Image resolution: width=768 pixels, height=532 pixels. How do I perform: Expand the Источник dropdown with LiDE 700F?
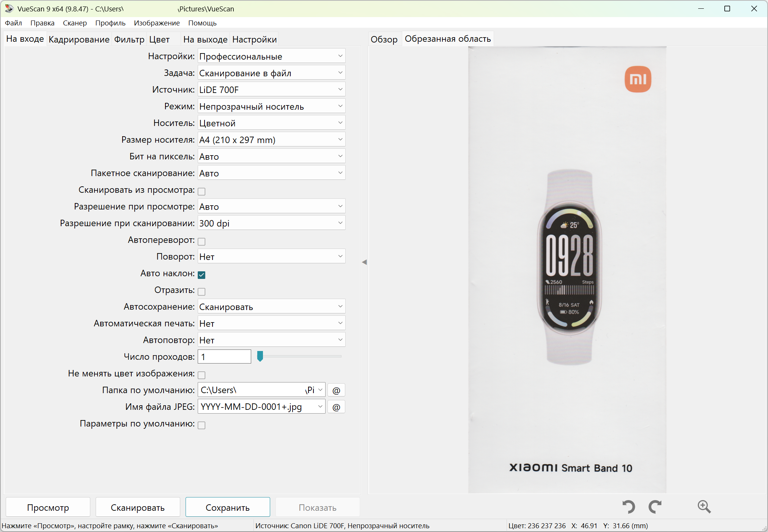pos(271,90)
